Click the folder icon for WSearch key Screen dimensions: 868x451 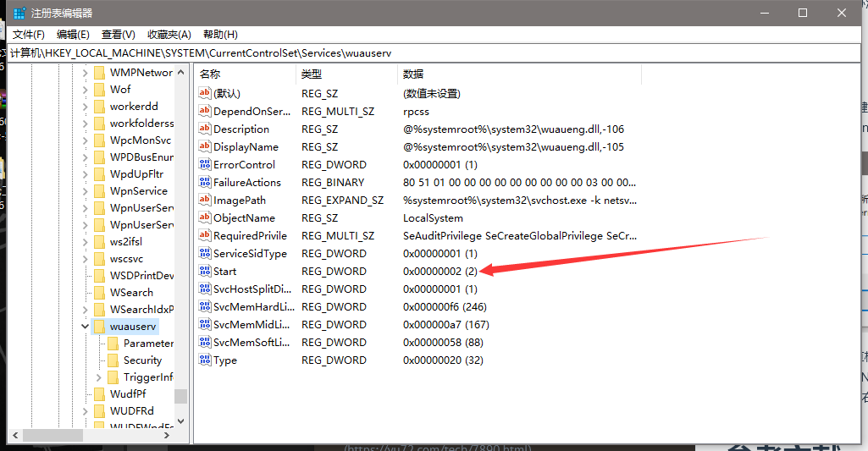(x=99, y=293)
